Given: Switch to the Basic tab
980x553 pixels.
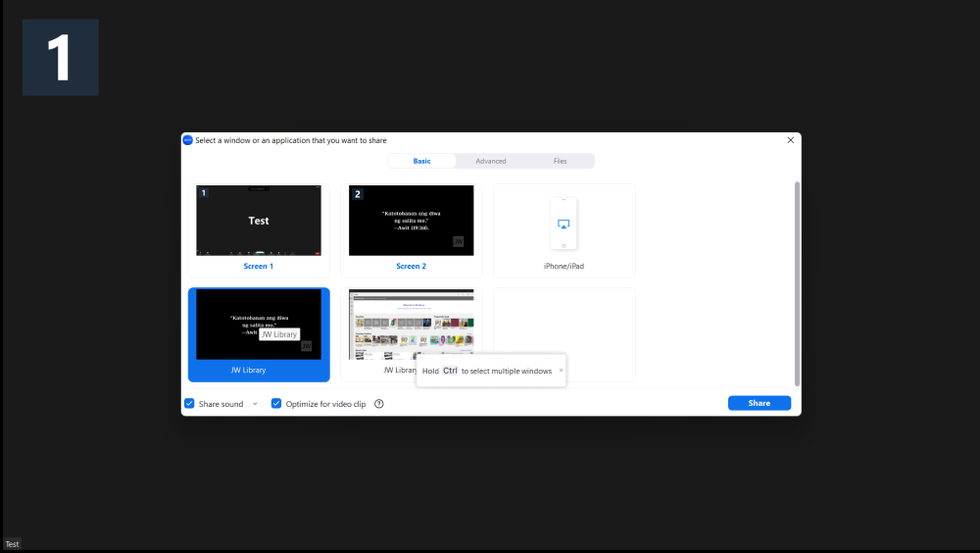Looking at the screenshot, I should pyautogui.click(x=421, y=161).
